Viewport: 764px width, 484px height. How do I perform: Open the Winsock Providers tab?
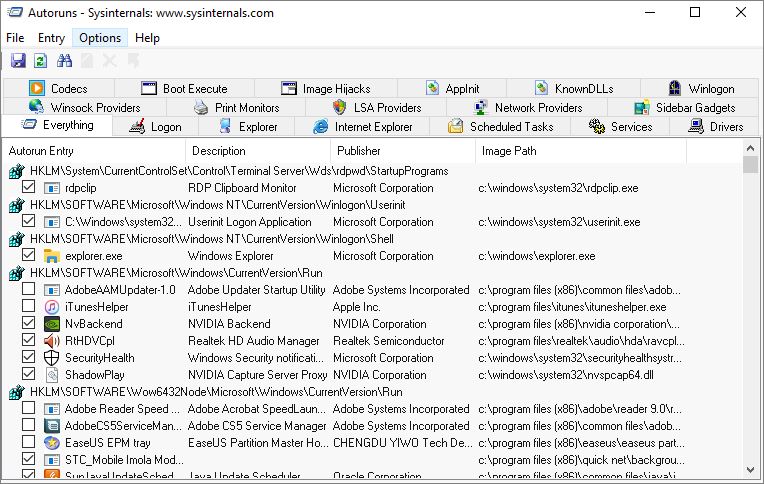click(84, 108)
